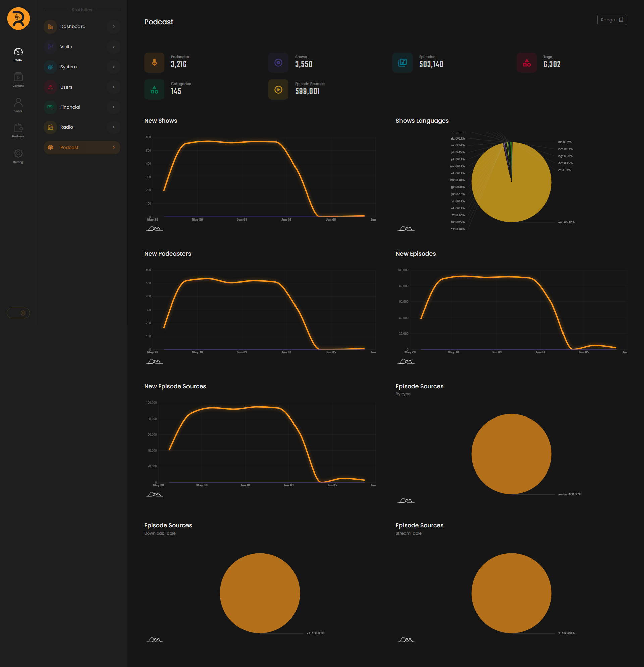Screen dimensions: 644x667
Task: Click the audio pie chart slice
Action: pos(511,454)
